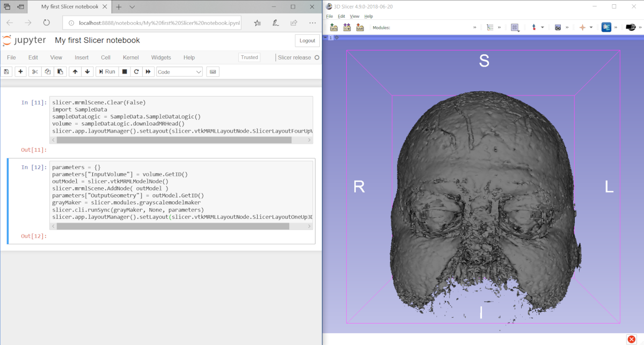Expand the crosshair options dropdown arrow
The width and height of the screenshot is (644, 345).
[591, 27]
